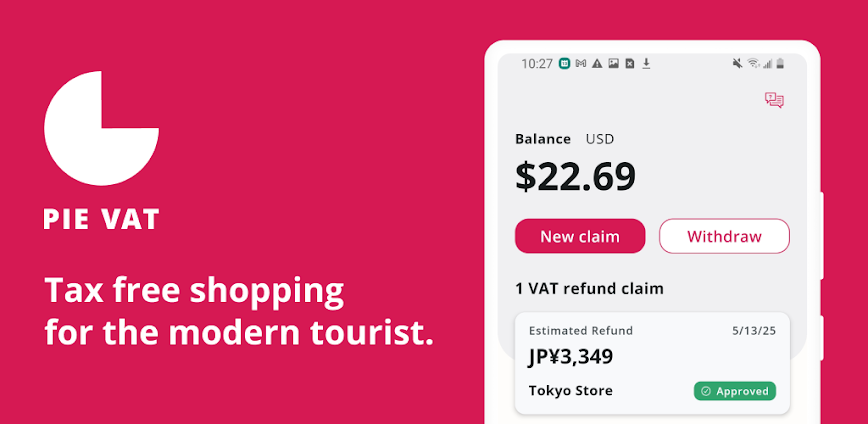
Task: Tap the calendar notification icon
Action: 565,64
